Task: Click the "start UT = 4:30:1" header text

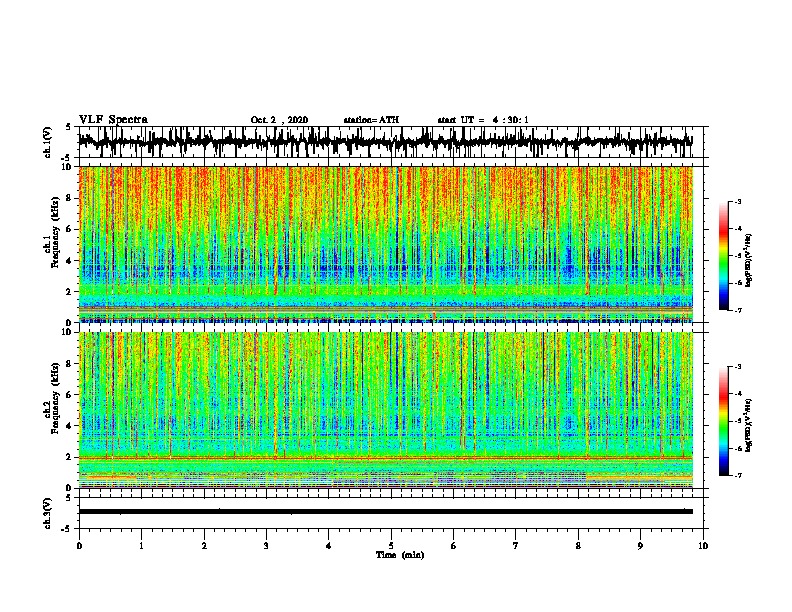Action: pos(483,120)
